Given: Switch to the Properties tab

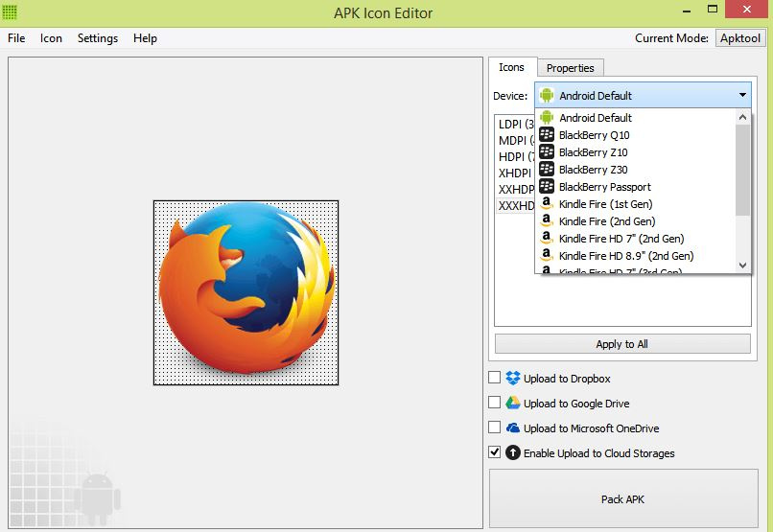Looking at the screenshot, I should pyautogui.click(x=570, y=68).
